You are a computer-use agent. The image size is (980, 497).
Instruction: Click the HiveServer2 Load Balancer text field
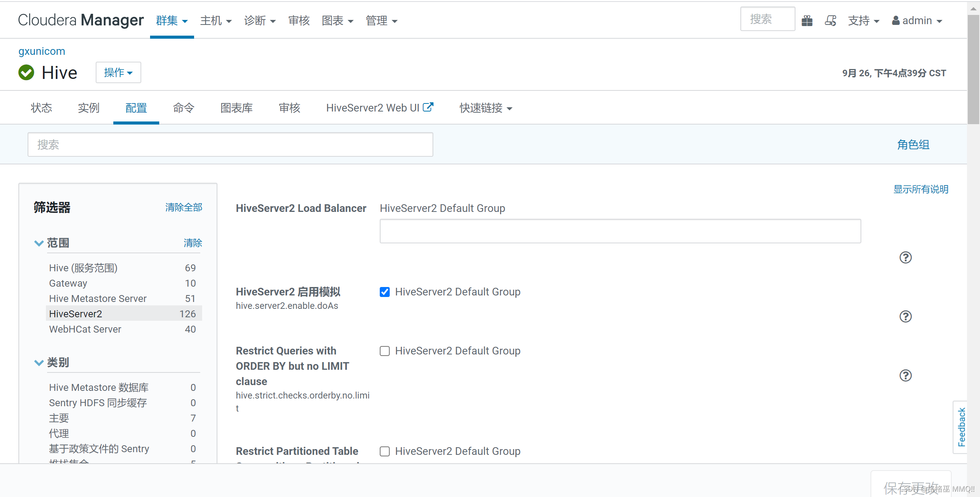point(620,231)
